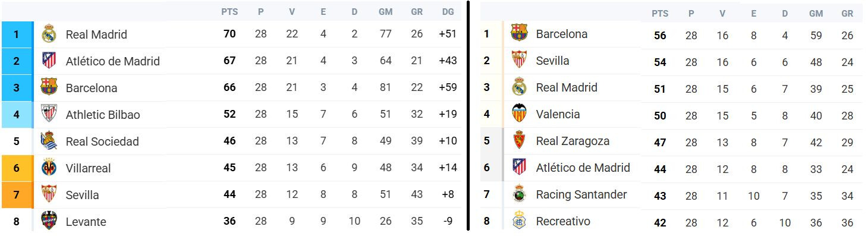Sort right table by GM column header

pos(816,13)
